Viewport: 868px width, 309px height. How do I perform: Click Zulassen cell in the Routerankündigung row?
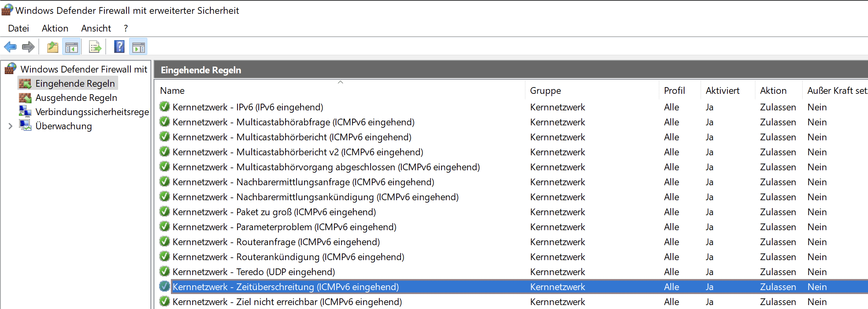pyautogui.click(x=778, y=257)
